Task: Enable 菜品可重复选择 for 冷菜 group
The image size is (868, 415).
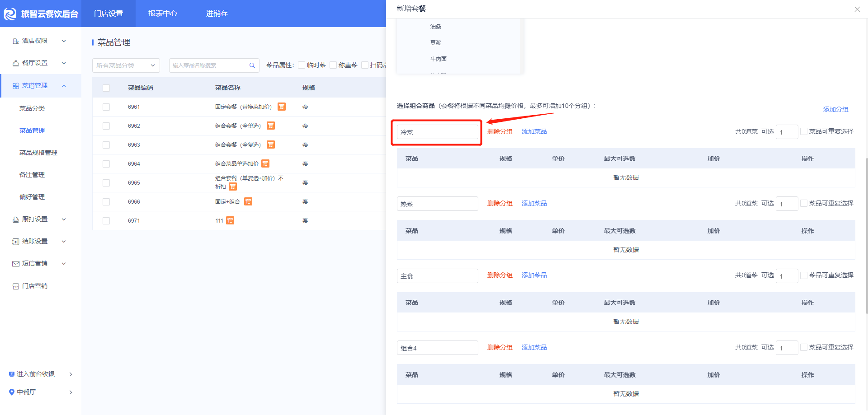Action: [804, 131]
